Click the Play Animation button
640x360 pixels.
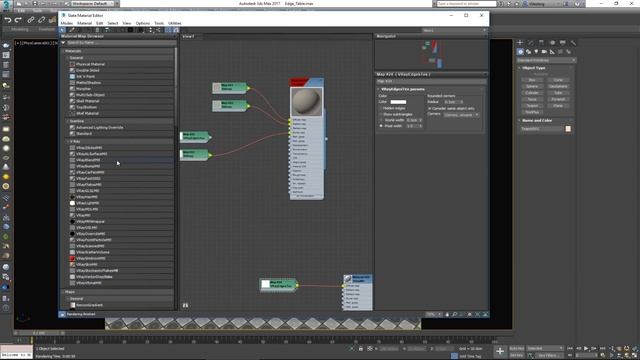(586, 348)
